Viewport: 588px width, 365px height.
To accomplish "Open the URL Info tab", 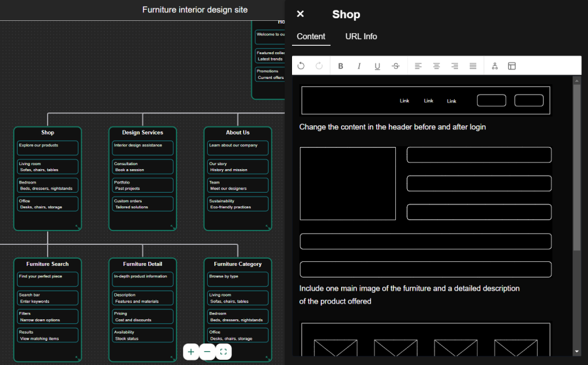I will click(361, 37).
